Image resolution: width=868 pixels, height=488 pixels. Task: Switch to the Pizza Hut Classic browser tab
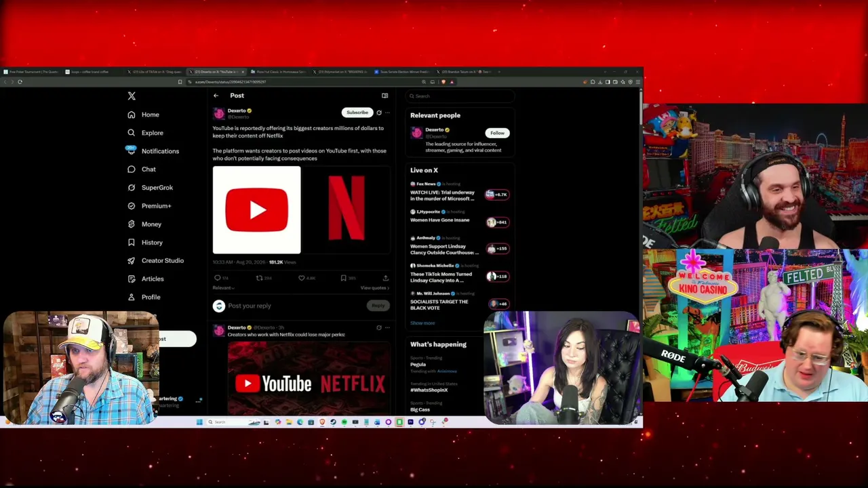[x=278, y=72]
